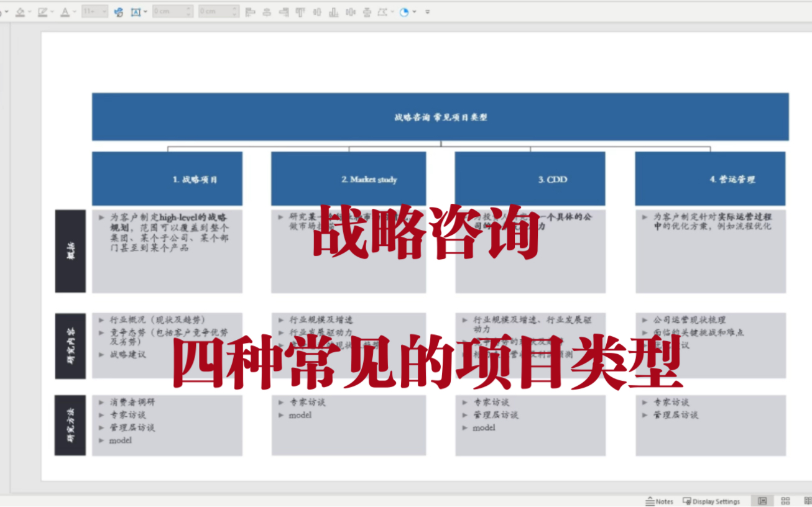Select the slide title box '战略咨询 常见项目类型'

click(x=440, y=117)
